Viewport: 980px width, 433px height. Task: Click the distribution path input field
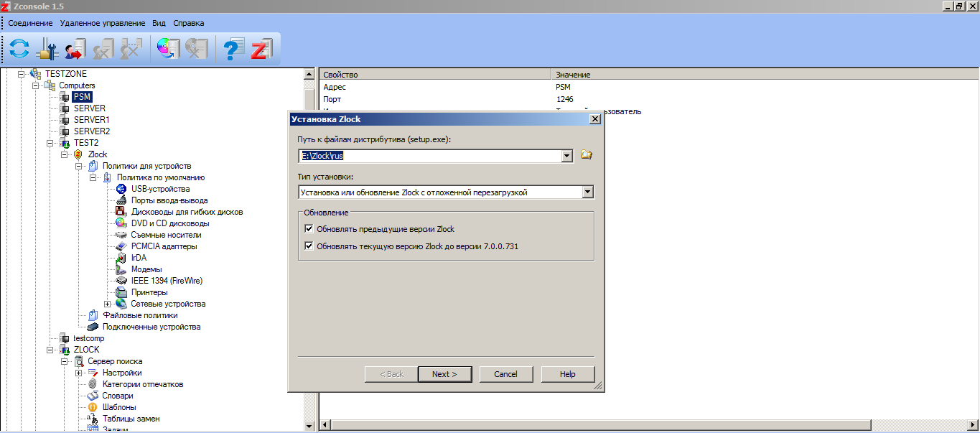tap(429, 155)
